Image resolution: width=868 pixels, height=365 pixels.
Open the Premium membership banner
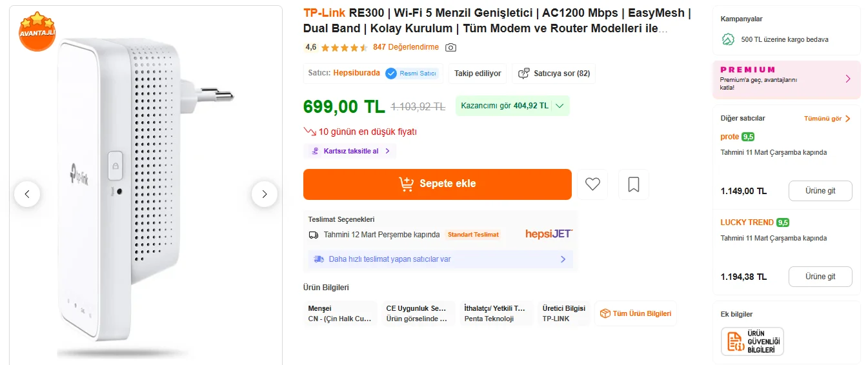(x=786, y=79)
